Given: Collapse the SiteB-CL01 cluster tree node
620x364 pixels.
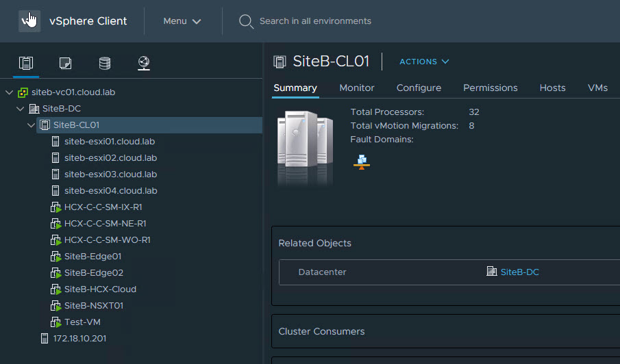Looking at the screenshot, I should pos(31,125).
